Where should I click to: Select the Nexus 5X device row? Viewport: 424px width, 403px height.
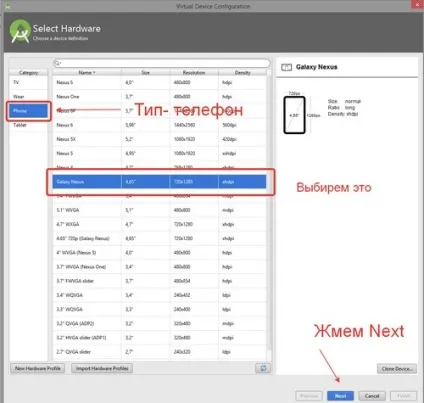[159, 139]
